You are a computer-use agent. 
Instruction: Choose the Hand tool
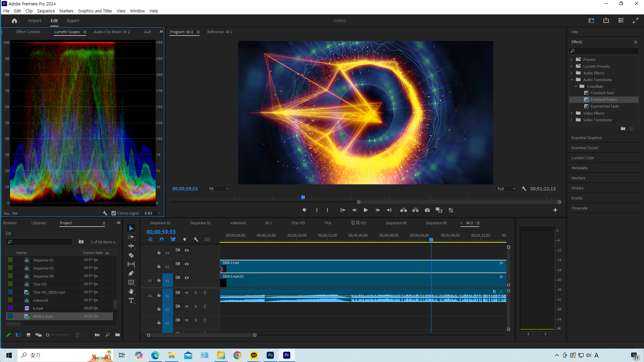click(131, 291)
